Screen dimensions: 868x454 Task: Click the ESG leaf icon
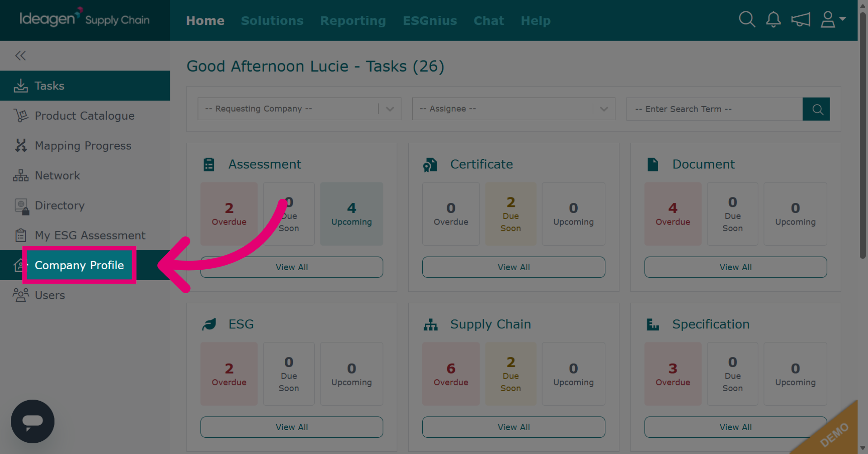click(x=209, y=324)
